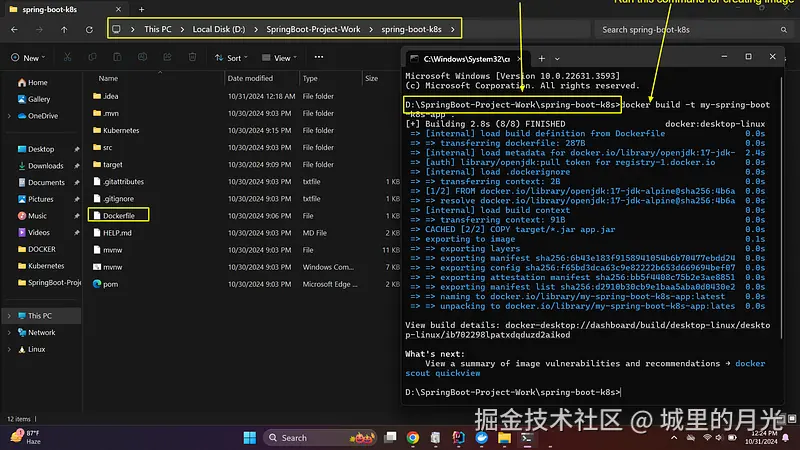Click the Share toolbar icon
Image resolution: width=800 pixels, height=450 pixels.
coord(167,58)
